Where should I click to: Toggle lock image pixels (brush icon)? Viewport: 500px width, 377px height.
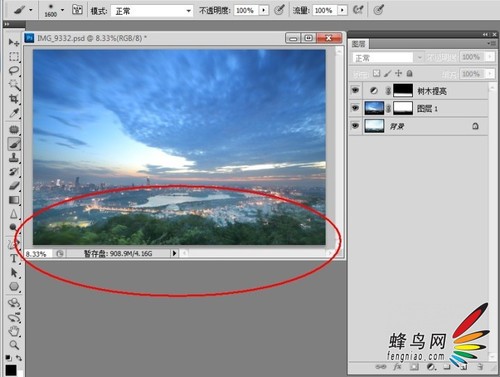[387, 73]
